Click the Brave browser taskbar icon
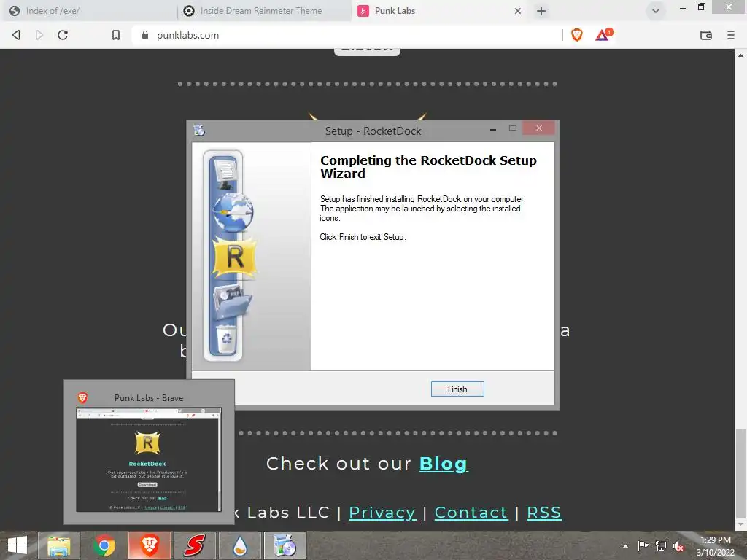Image resolution: width=747 pixels, height=560 pixels. (149, 545)
